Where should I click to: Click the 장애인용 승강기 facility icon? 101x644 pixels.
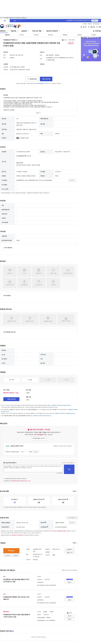tap(30, 318)
